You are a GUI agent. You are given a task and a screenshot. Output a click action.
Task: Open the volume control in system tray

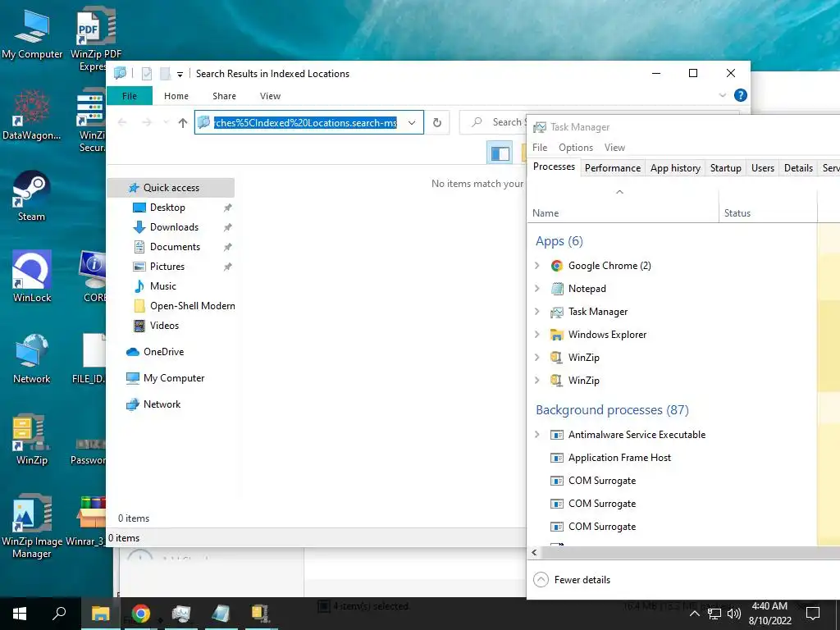click(734, 614)
